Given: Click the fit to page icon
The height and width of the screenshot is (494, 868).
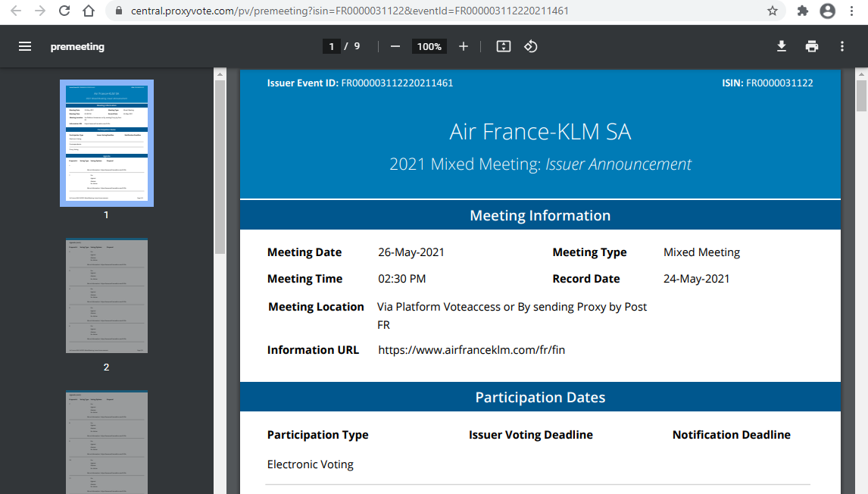Looking at the screenshot, I should (504, 46).
